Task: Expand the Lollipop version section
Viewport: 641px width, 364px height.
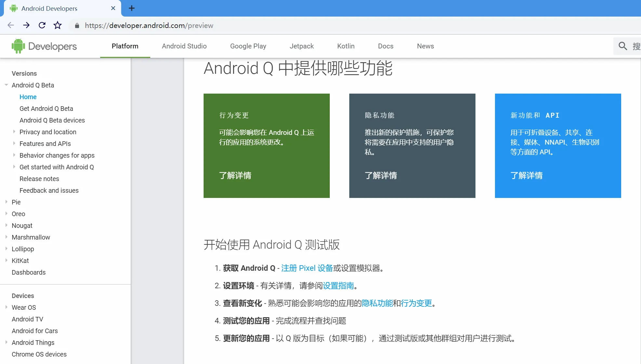Action: (x=6, y=249)
